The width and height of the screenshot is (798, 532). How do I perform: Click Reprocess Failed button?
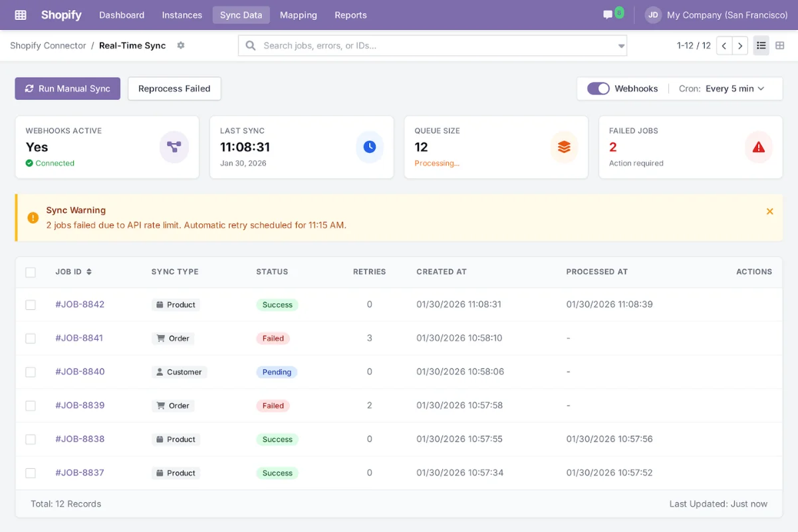pos(174,88)
